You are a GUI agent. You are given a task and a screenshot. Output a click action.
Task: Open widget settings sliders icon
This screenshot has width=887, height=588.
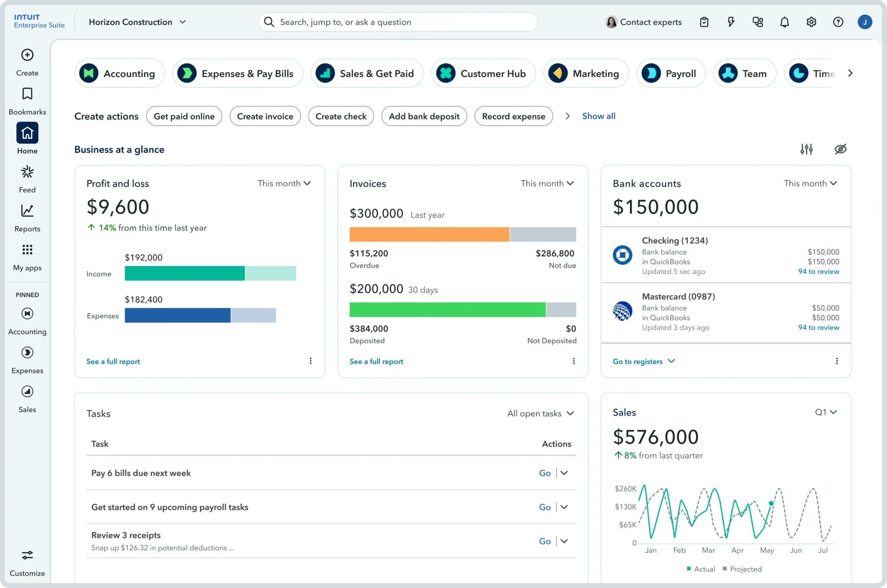click(x=806, y=149)
